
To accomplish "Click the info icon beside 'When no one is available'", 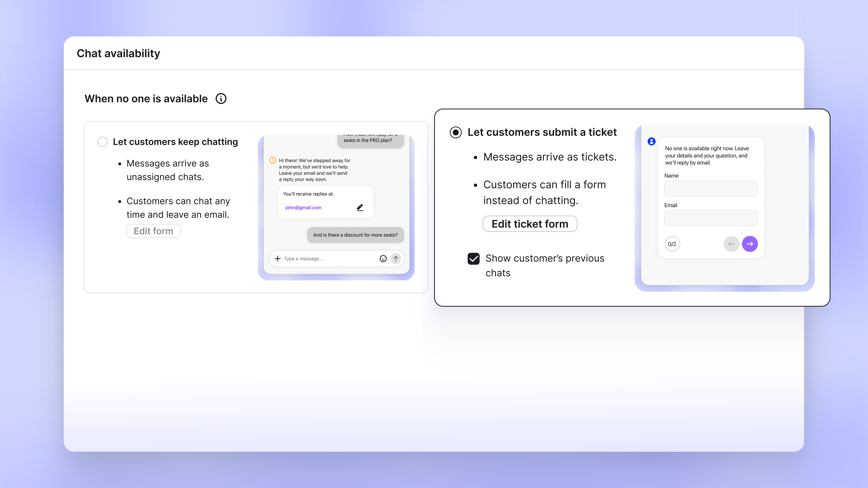I will pos(221,99).
